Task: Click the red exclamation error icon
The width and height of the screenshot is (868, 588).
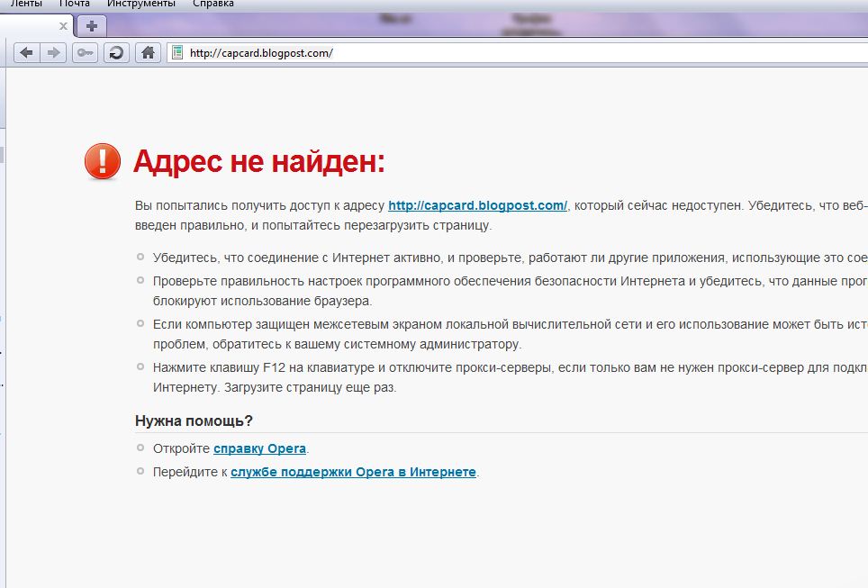Action: coord(103,161)
